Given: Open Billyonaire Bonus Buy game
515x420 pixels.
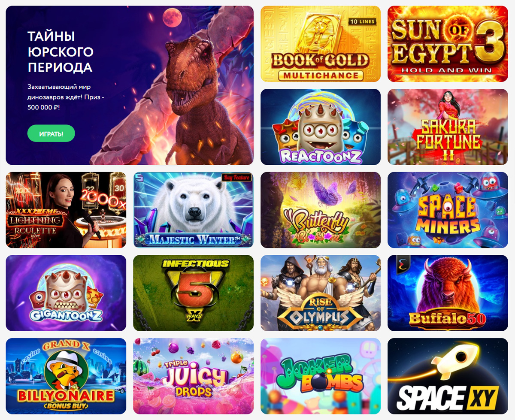Looking at the screenshot, I should click(66, 376).
